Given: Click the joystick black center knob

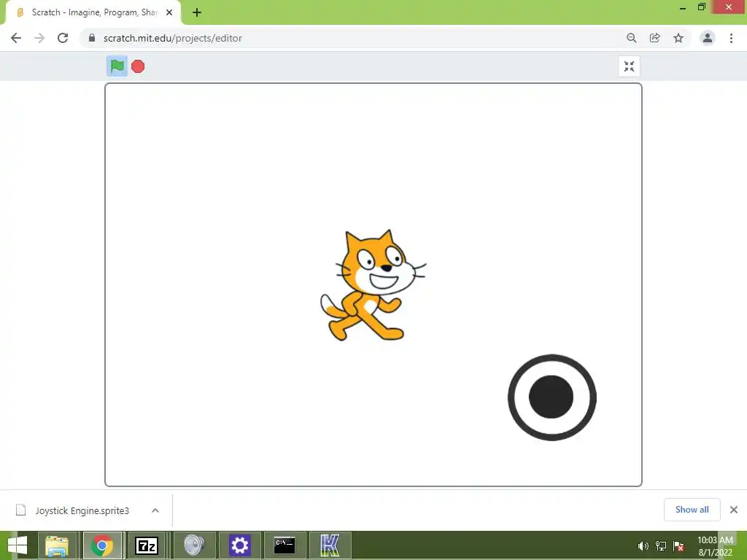Looking at the screenshot, I should click(551, 397).
